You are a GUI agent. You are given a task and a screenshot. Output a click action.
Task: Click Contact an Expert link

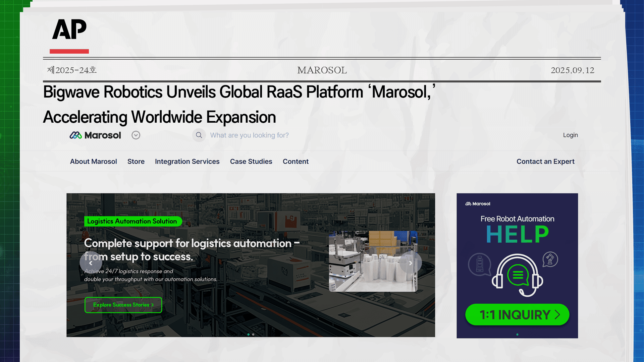[545, 162]
